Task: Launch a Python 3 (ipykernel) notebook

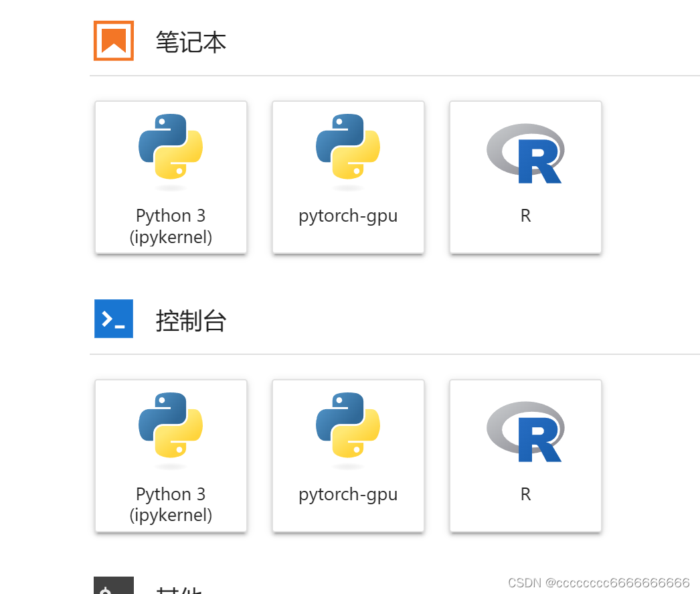Action: (171, 177)
